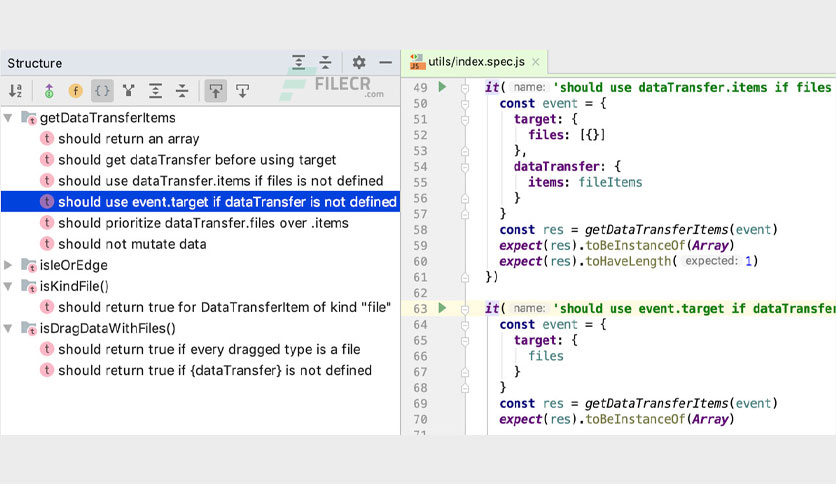Fold the it block at line 63

(465, 309)
